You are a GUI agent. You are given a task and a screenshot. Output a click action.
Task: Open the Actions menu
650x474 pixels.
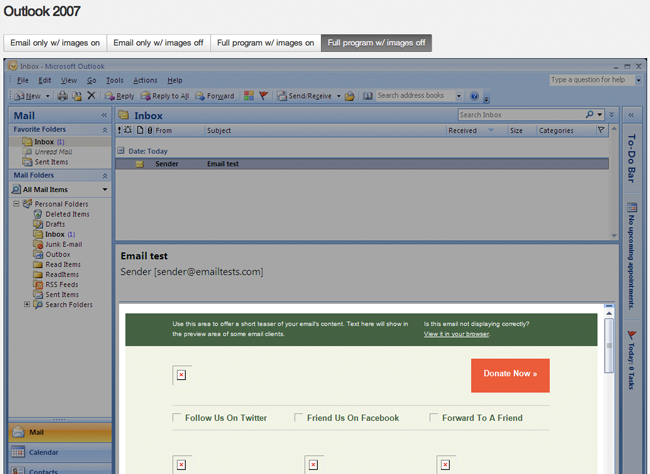145,80
